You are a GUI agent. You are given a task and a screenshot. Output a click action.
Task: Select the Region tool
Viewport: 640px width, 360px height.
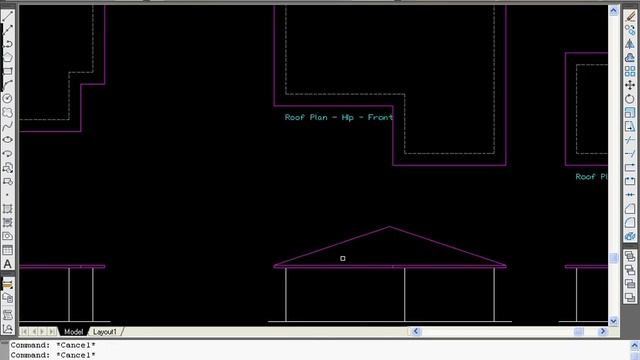tap(7, 237)
